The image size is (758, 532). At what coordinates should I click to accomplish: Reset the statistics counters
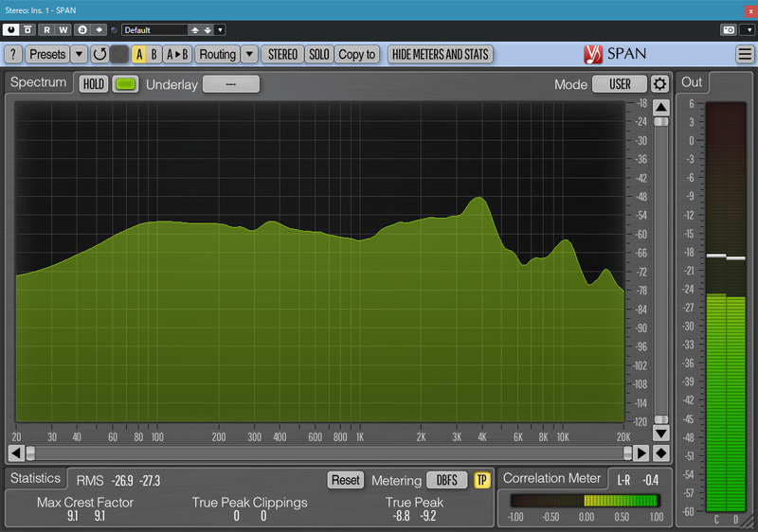tap(345, 480)
